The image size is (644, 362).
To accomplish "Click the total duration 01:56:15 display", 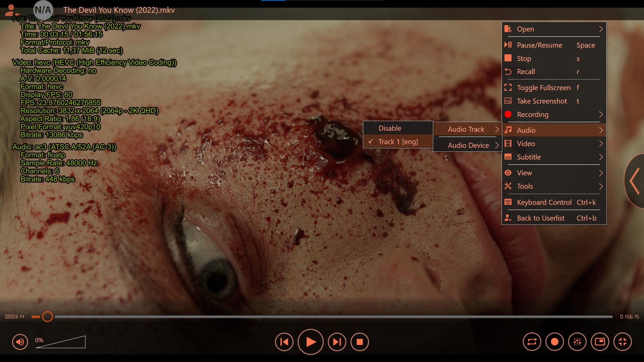I will [630, 316].
